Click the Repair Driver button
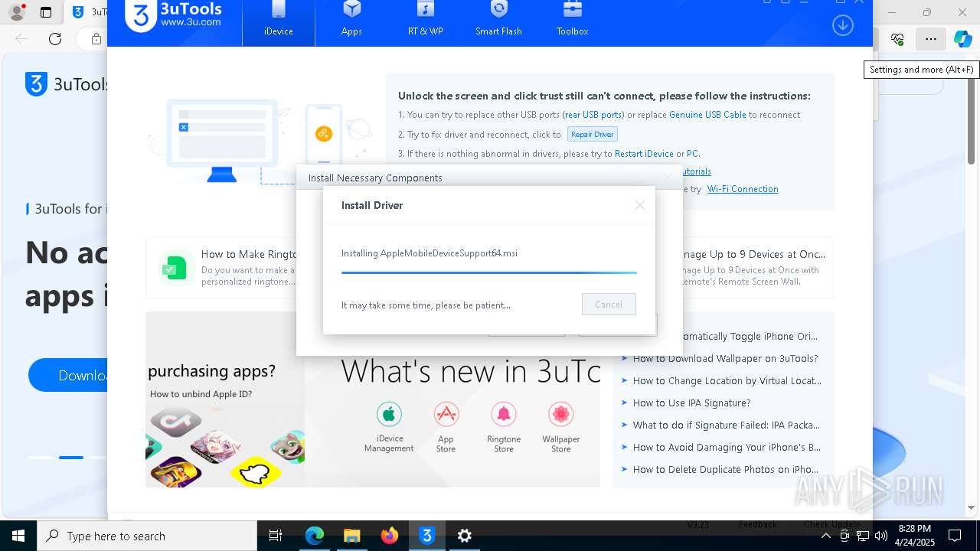The height and width of the screenshot is (551, 980). 592,134
